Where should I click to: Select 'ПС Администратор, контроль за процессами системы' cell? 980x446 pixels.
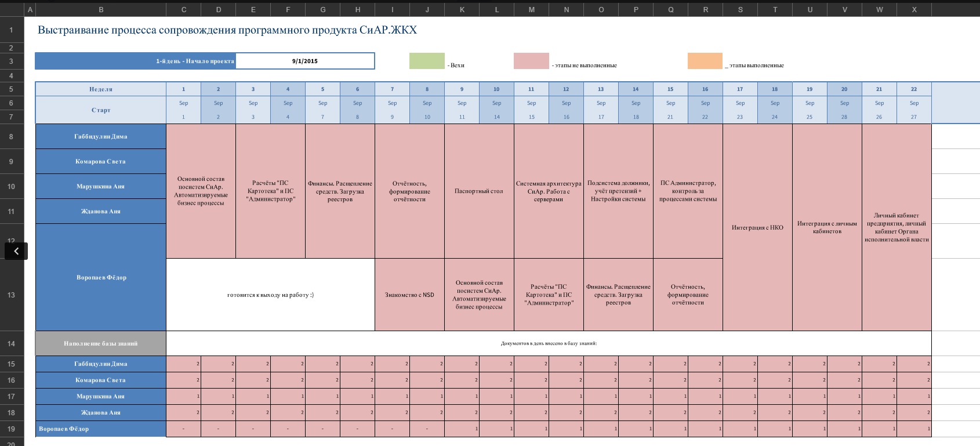(x=688, y=191)
